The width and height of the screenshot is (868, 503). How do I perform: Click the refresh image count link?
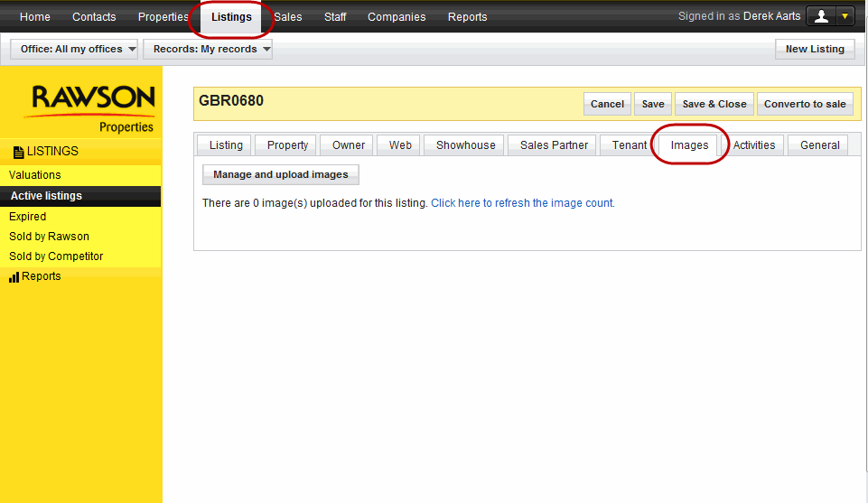coord(522,203)
